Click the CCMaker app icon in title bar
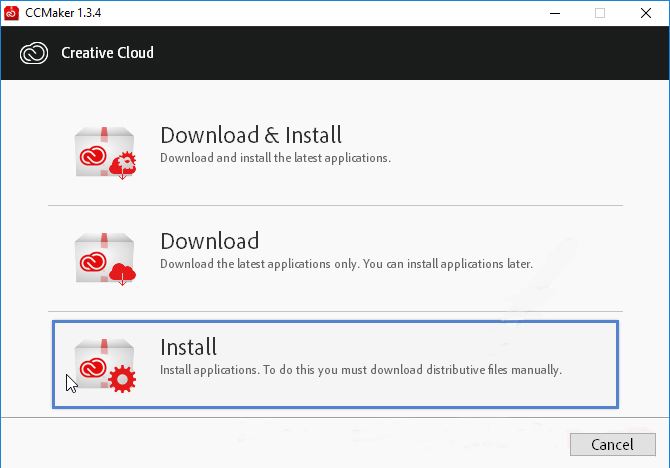This screenshot has width=670, height=468. pyautogui.click(x=12, y=13)
